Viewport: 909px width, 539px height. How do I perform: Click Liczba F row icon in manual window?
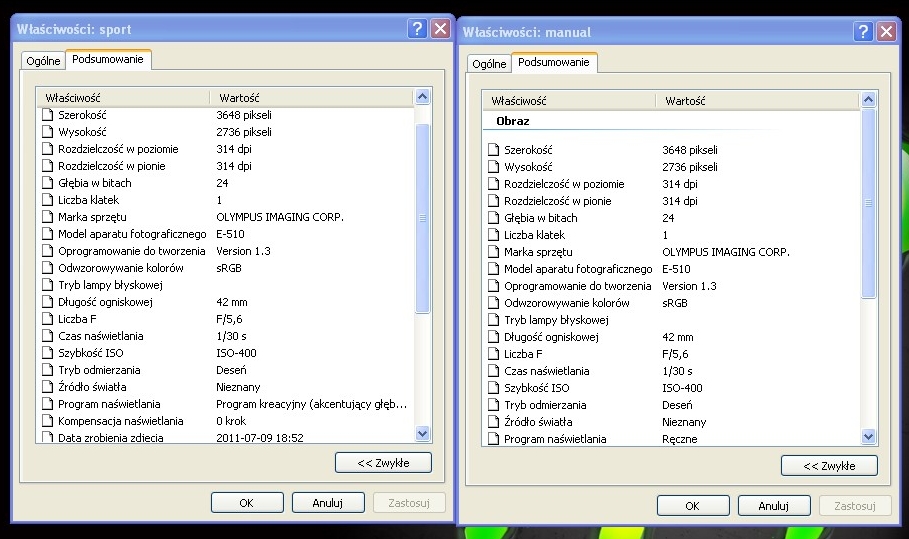(x=493, y=354)
